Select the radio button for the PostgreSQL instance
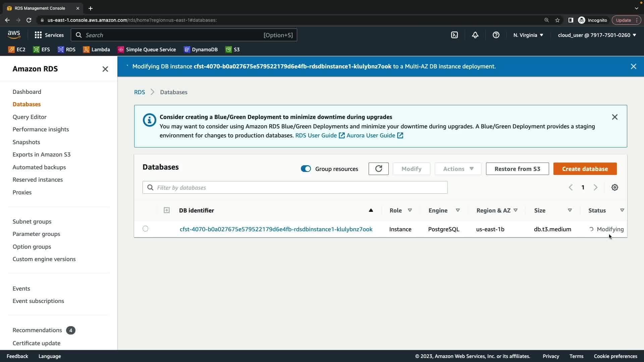Viewport: 644px width, 362px height. [145, 229]
